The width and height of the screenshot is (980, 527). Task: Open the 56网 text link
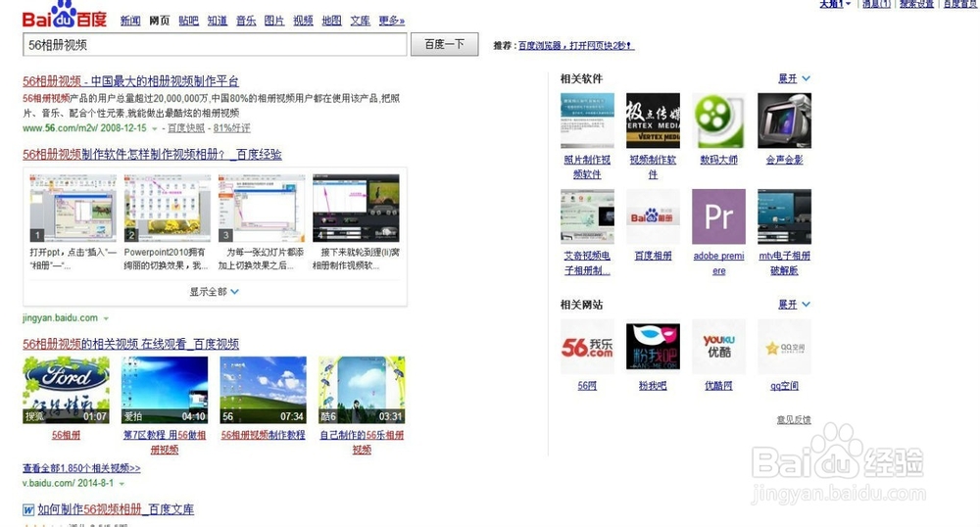587,386
